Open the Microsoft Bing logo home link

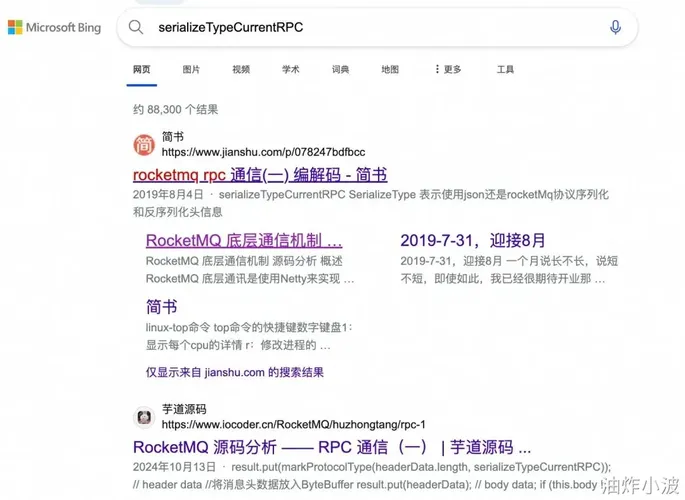tap(55, 27)
